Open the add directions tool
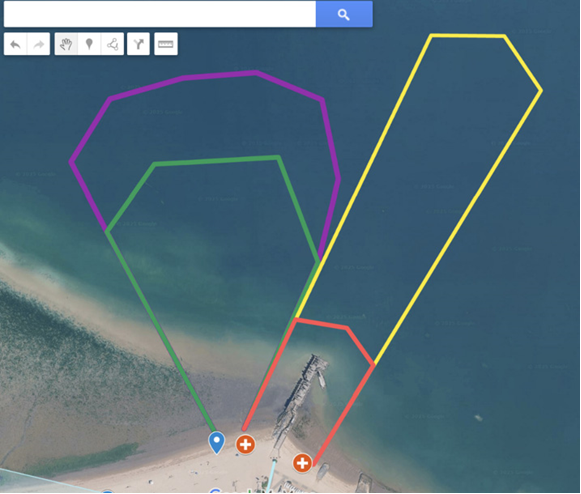This screenshot has width=581, height=494. [138, 44]
